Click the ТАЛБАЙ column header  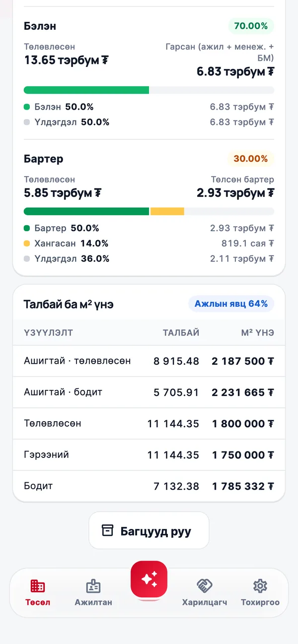tap(181, 333)
